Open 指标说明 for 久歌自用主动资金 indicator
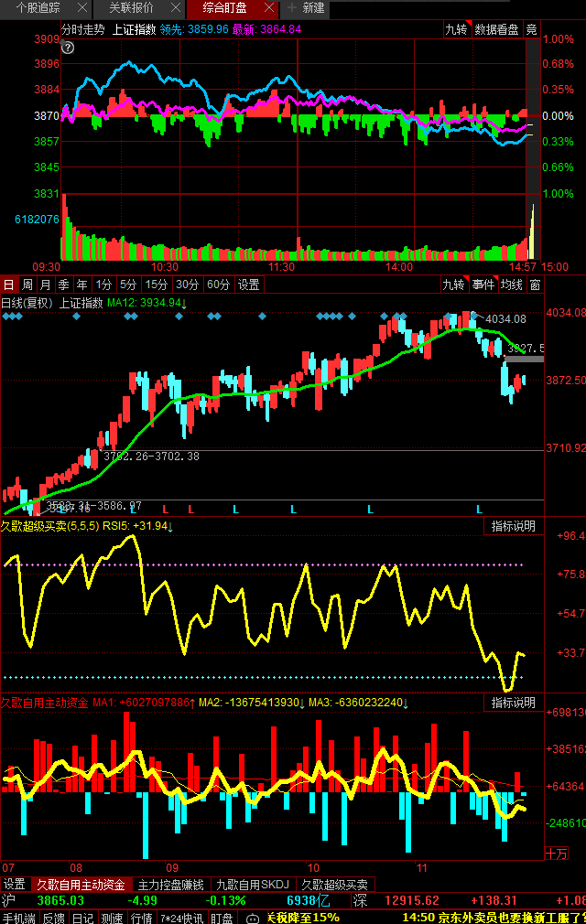This screenshot has width=586, height=924. [514, 703]
